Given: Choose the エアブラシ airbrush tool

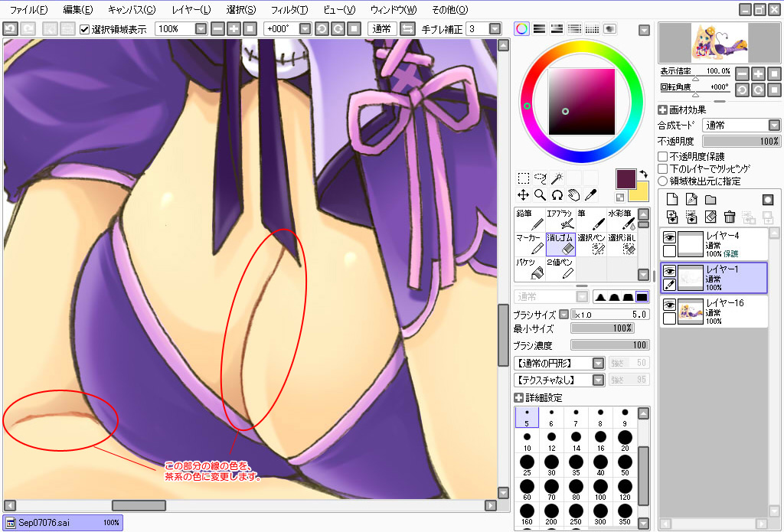Looking at the screenshot, I should tap(560, 220).
